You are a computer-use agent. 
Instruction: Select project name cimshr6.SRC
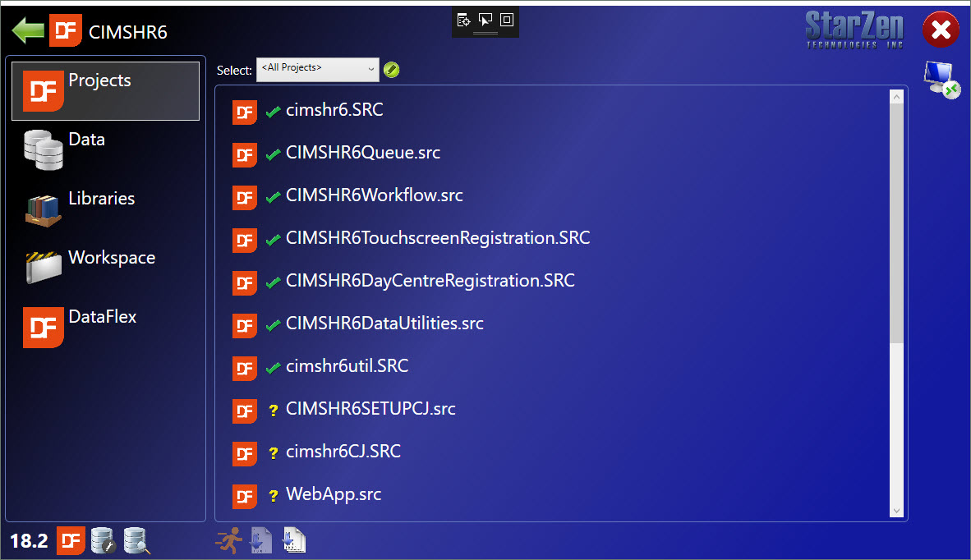point(334,110)
